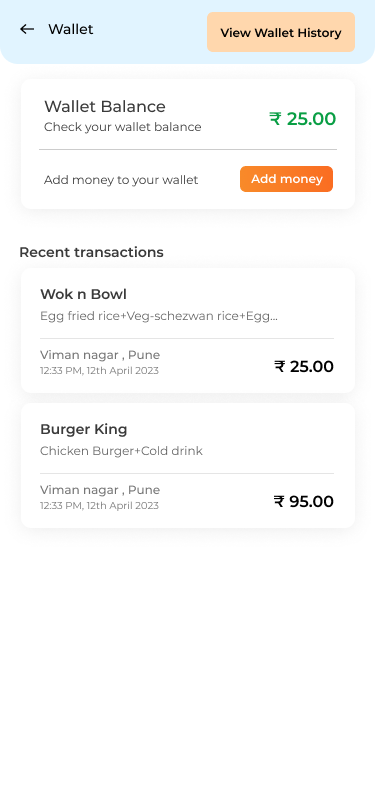
Task: Click the Wok n Bowl restaurant name
Action: pos(83,294)
